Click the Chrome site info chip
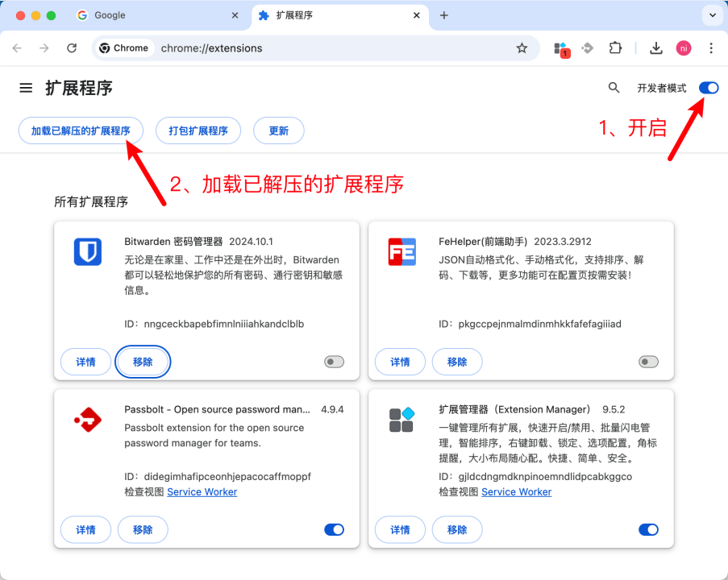The image size is (728, 580). pos(124,48)
